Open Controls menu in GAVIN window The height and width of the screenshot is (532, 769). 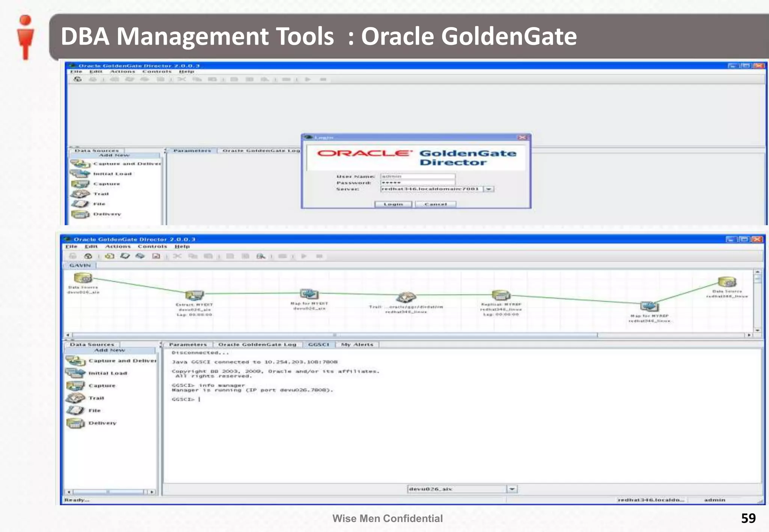click(x=152, y=246)
